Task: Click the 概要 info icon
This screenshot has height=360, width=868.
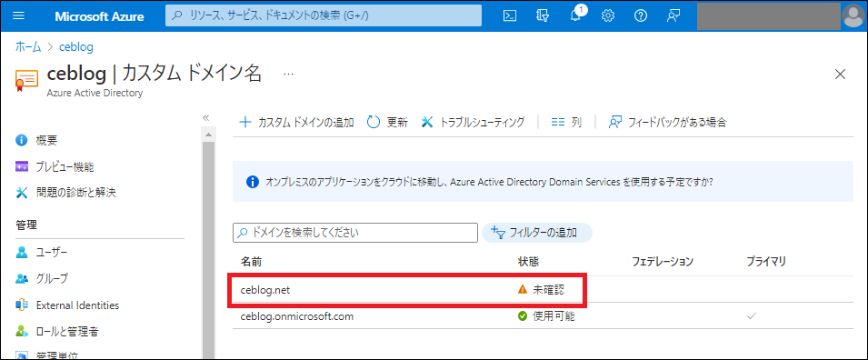Action: click(x=22, y=140)
